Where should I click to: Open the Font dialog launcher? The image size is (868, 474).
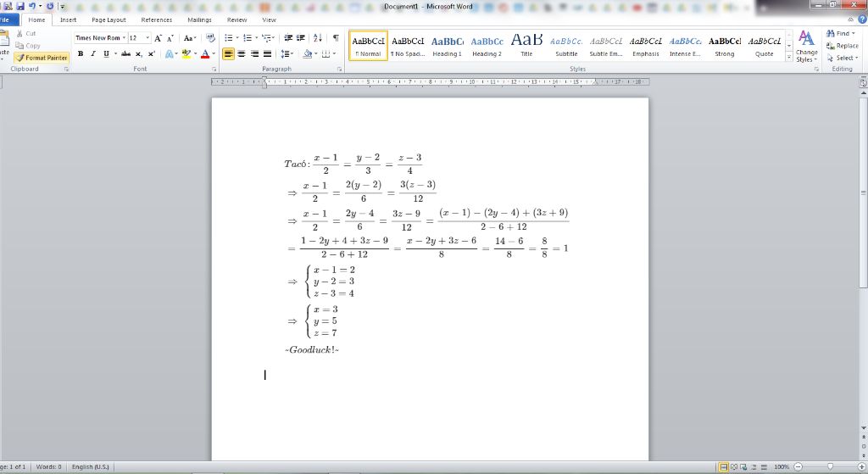click(214, 70)
